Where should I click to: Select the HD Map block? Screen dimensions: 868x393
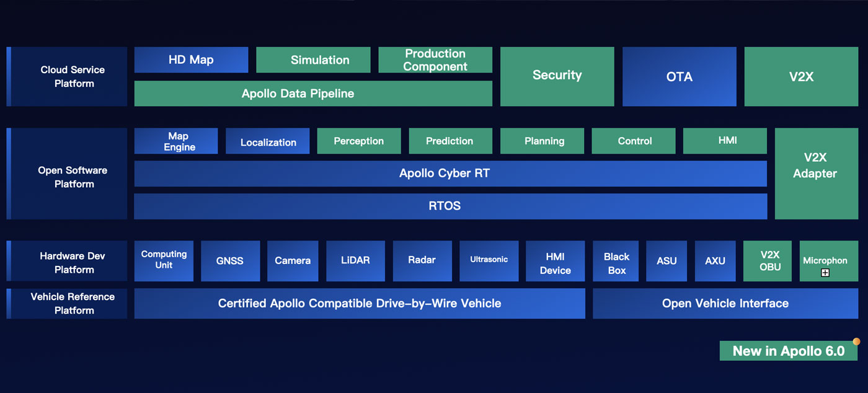[191, 60]
